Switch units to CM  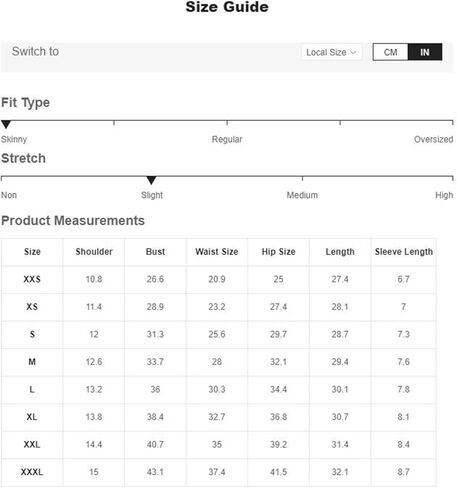pos(390,52)
